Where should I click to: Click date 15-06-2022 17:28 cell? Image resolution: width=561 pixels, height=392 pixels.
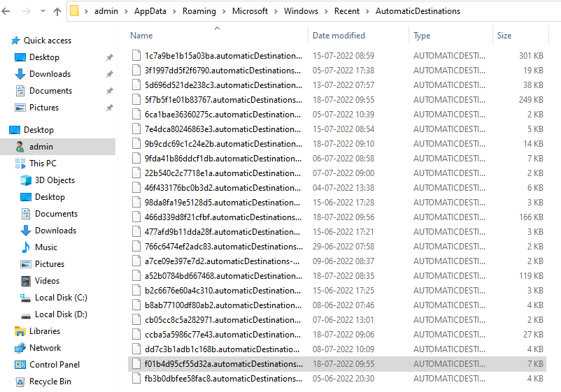point(343,203)
